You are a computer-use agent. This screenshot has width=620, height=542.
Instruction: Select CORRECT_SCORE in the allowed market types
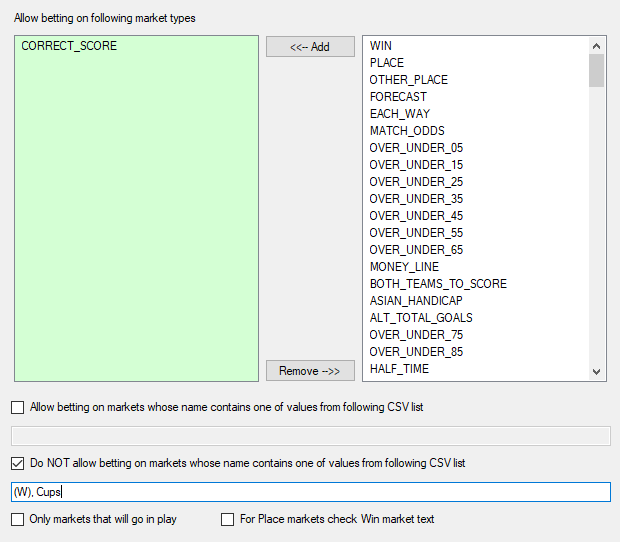click(69, 46)
